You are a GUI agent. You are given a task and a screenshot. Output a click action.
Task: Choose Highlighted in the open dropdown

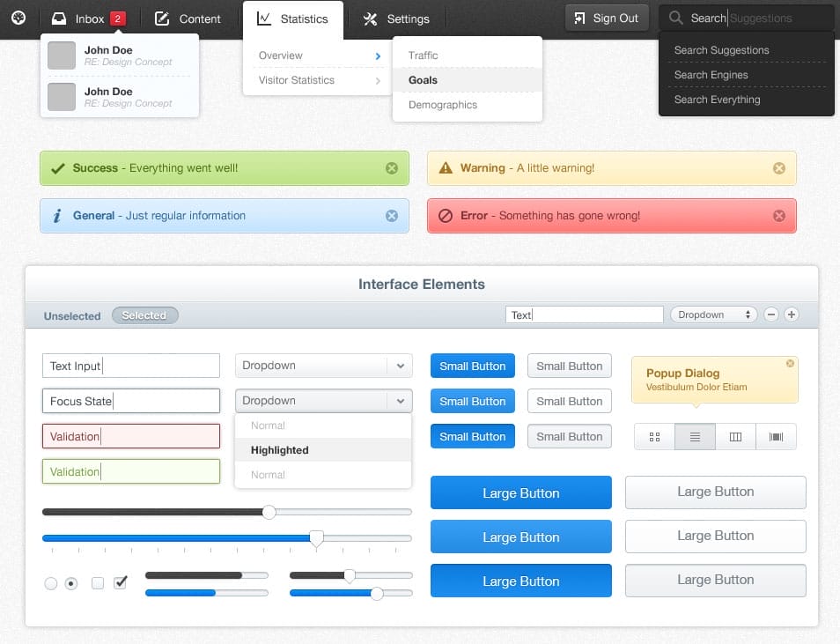(x=278, y=450)
